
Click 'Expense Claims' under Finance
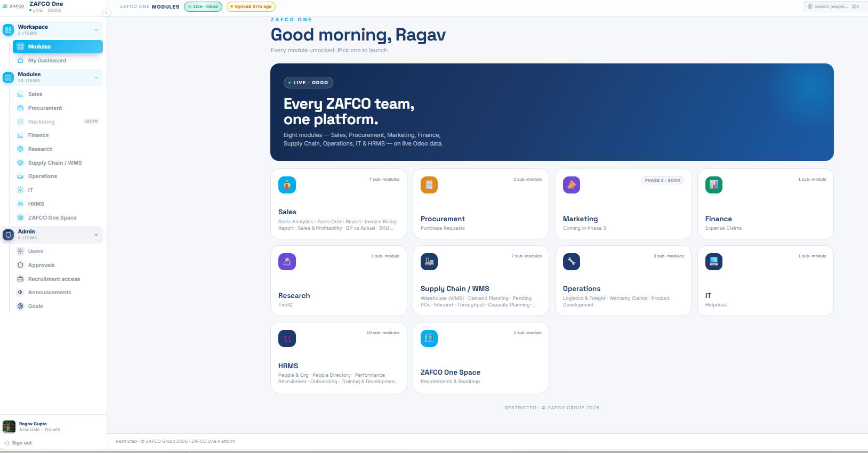724,228
